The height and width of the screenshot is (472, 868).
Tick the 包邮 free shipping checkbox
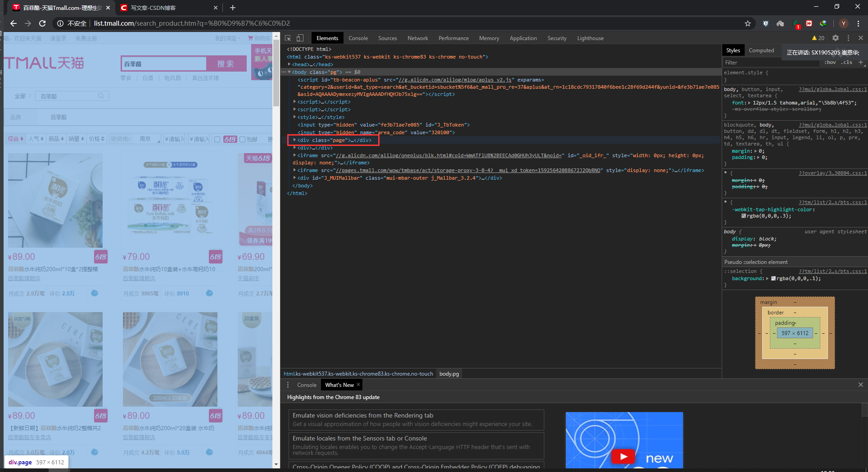(242, 139)
